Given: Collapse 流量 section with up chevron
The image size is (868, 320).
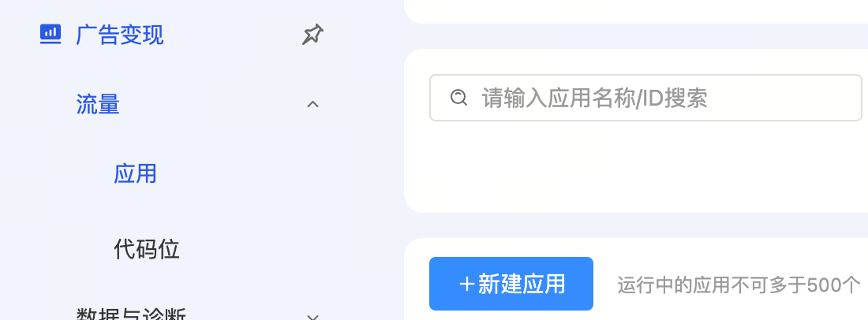Looking at the screenshot, I should tap(312, 104).
